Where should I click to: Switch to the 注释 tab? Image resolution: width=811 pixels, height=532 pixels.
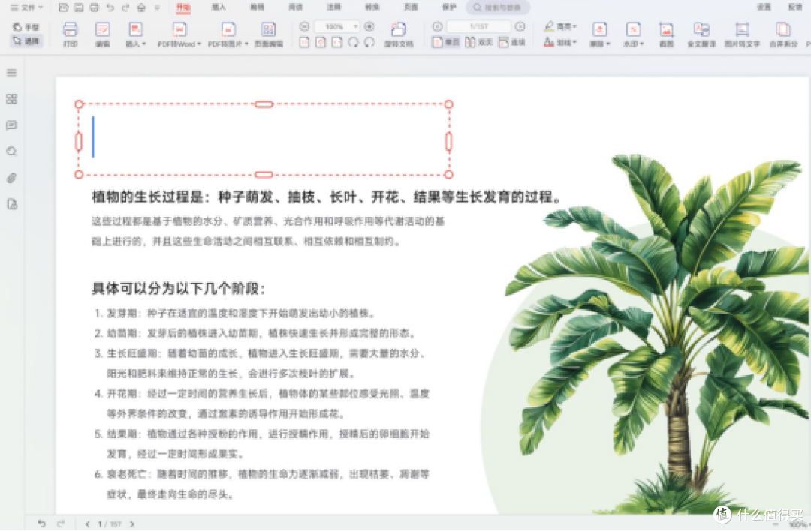[x=333, y=7]
